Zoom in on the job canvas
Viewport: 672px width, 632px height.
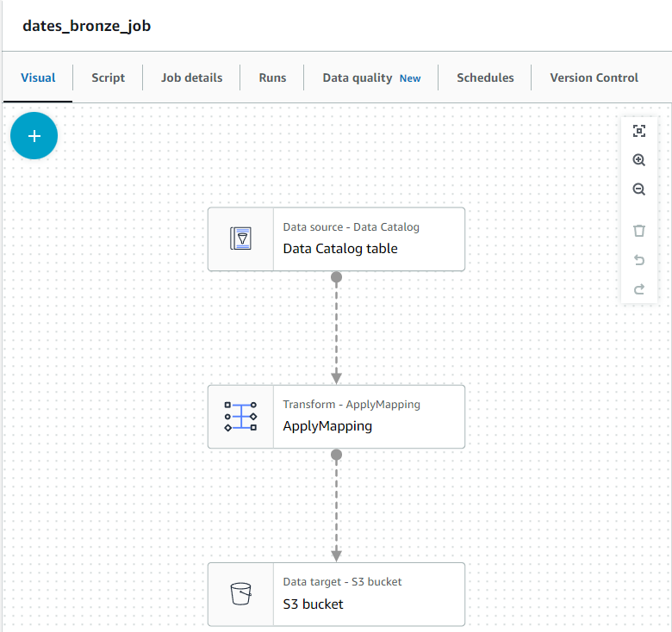coord(638,160)
